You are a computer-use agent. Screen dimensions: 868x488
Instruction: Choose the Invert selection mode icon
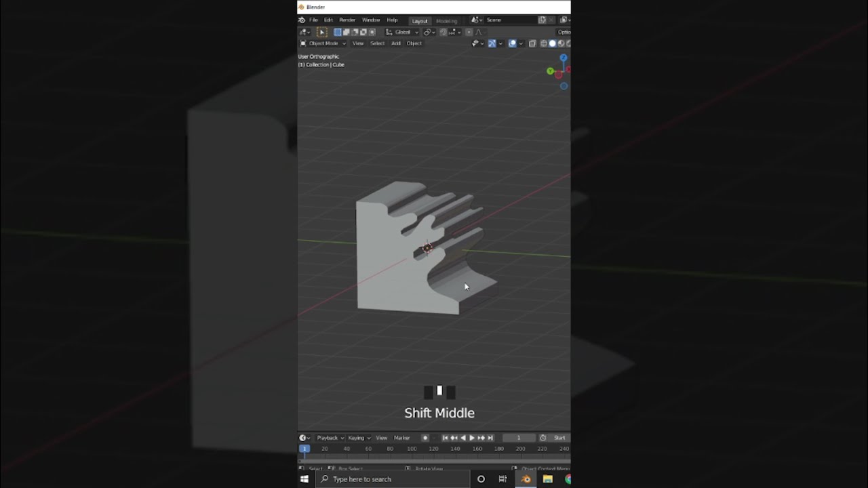pyautogui.click(x=363, y=32)
